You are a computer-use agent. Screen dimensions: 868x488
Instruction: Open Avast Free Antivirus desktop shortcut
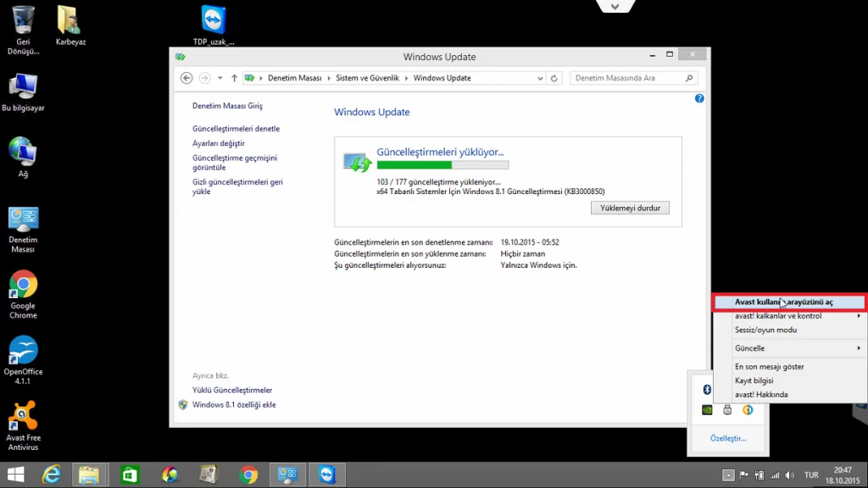[x=23, y=425]
